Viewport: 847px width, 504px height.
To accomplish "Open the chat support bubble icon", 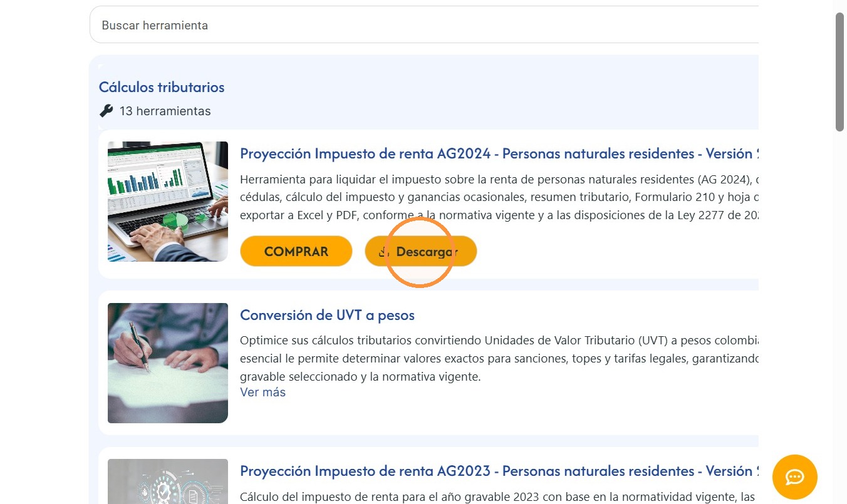I will [x=794, y=477].
